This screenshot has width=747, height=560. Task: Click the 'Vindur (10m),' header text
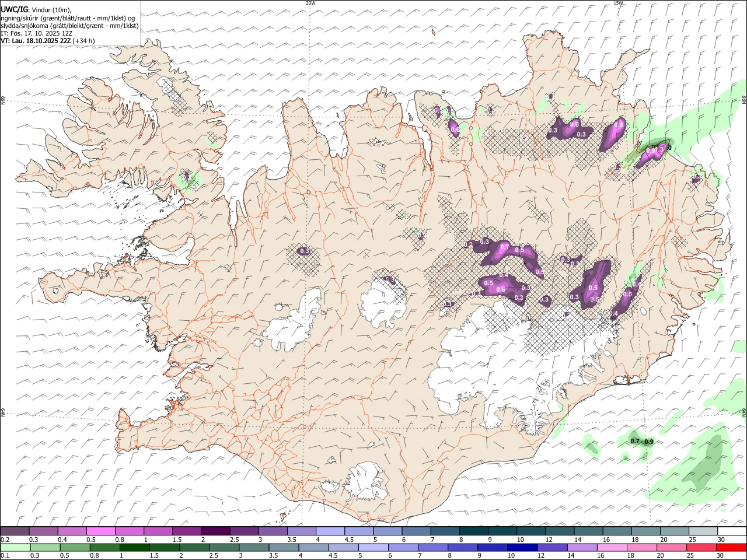tap(51, 10)
